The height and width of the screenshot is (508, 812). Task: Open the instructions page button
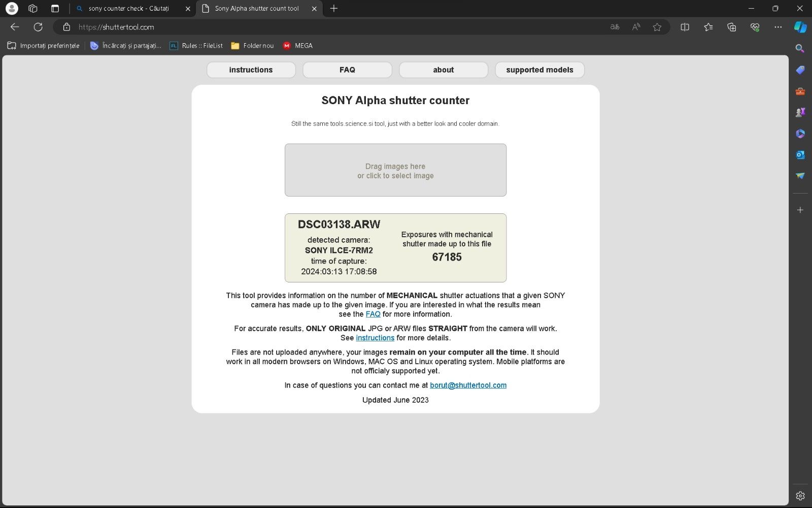coord(251,70)
